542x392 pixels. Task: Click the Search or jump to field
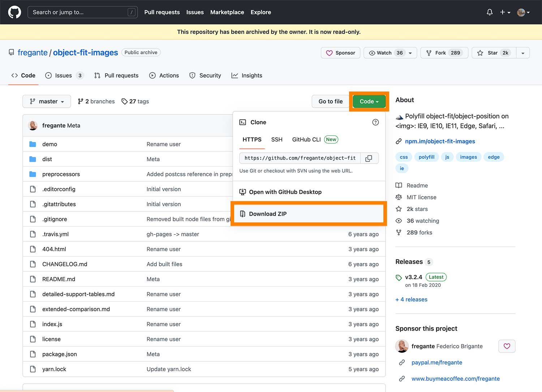pyautogui.click(x=82, y=12)
